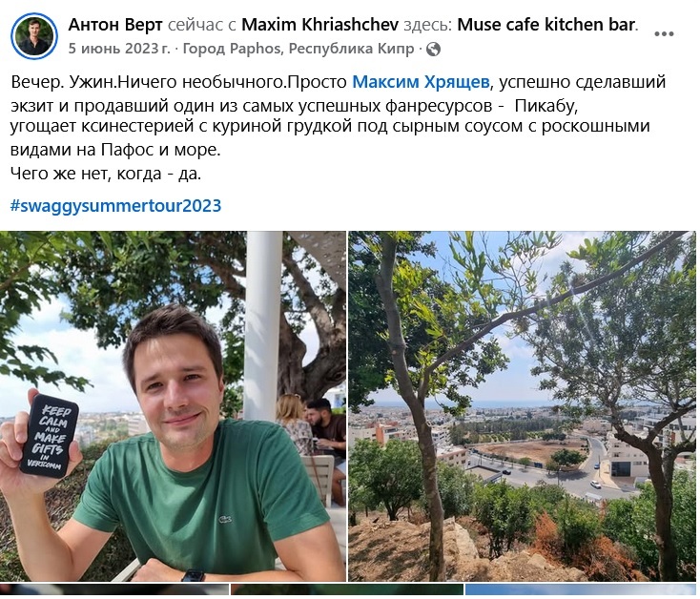700x599 pixels.
Task: Open the partial photo at the bottom left
Action: (x=114, y=590)
